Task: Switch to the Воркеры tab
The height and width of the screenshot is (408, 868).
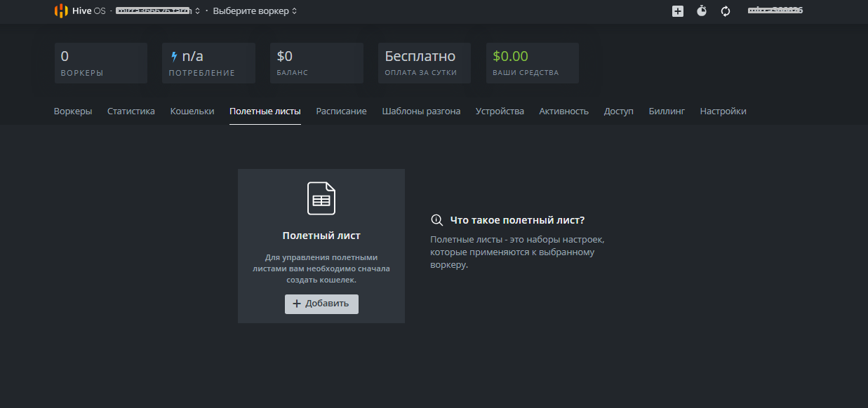Action: tap(73, 111)
